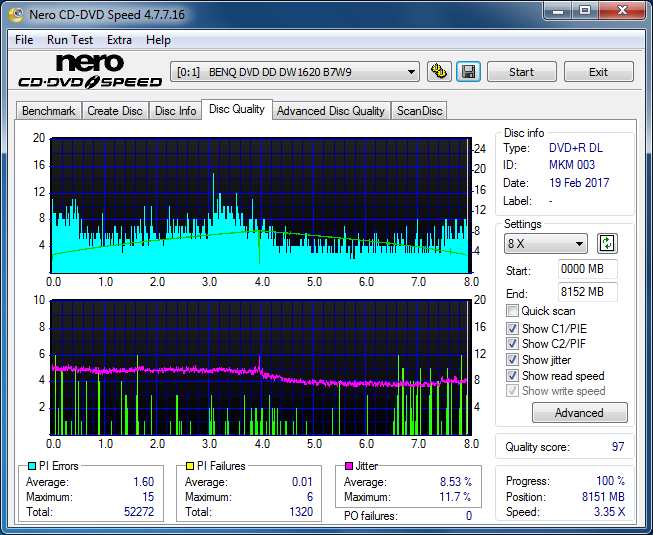The image size is (653, 535).
Task: Click the Start position 0000 MB field
Action: [x=587, y=269]
